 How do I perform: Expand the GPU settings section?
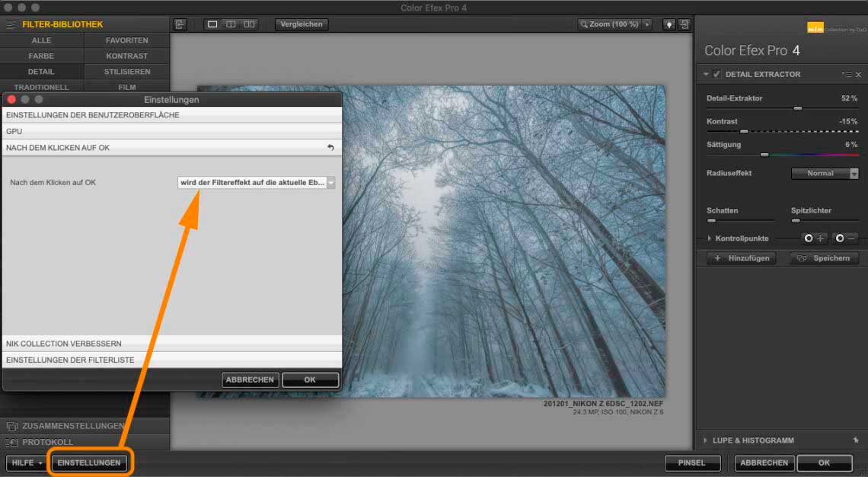(172, 131)
